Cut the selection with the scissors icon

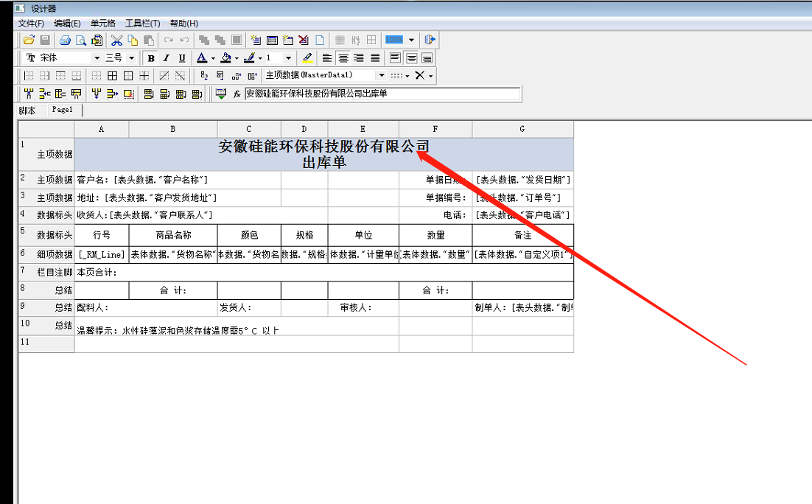(117, 40)
